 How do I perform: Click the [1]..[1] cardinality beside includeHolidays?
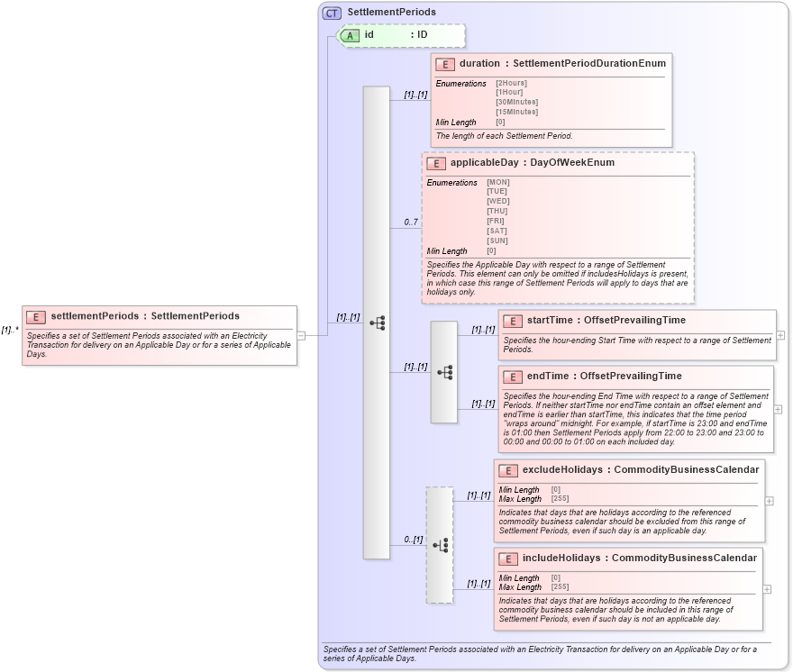479,584
